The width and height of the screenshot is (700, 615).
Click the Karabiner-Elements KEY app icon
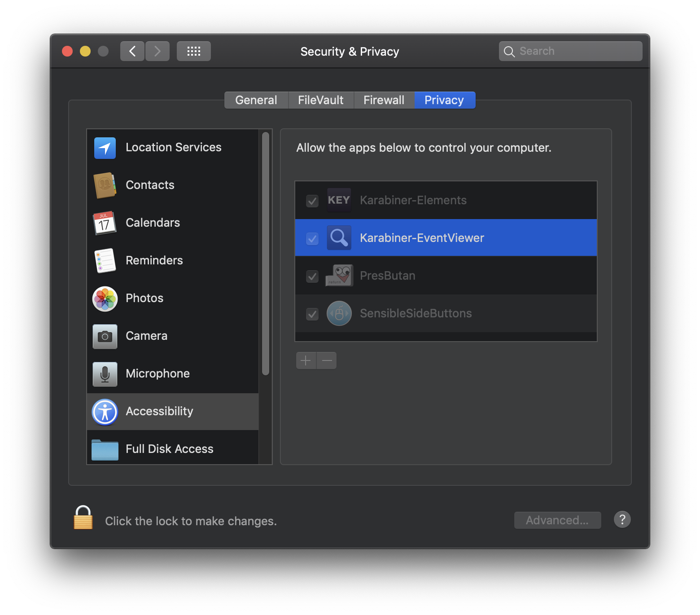point(339,200)
